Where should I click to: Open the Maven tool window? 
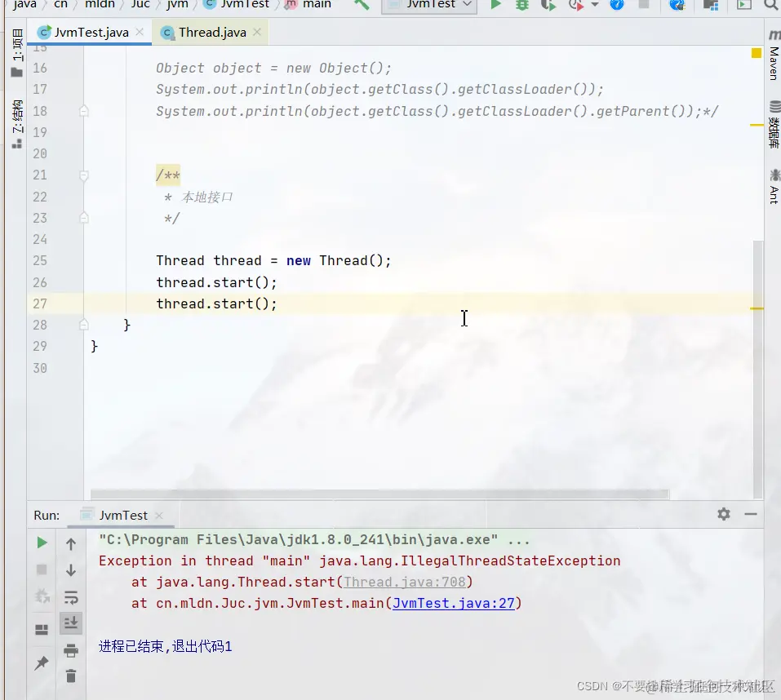pos(774,55)
